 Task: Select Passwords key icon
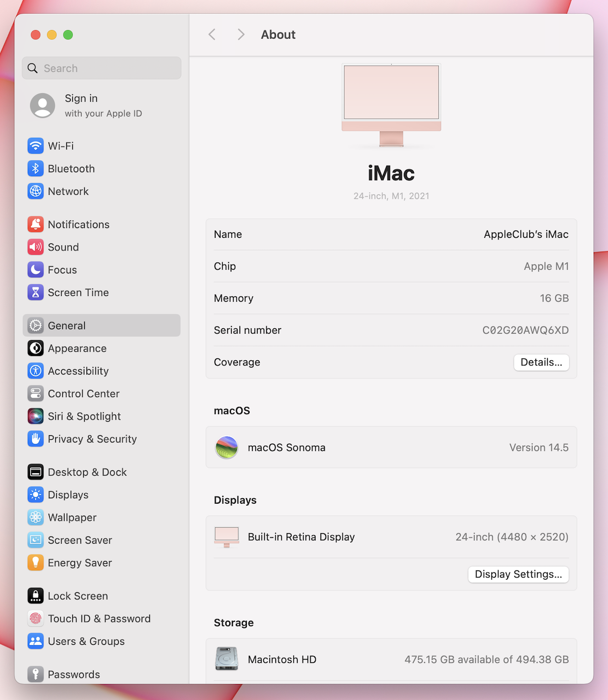36,674
